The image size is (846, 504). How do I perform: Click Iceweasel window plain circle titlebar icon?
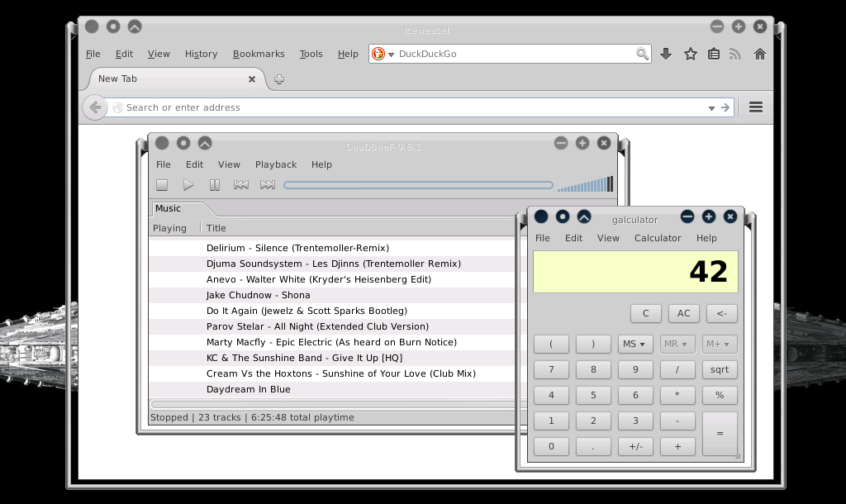[x=92, y=26]
